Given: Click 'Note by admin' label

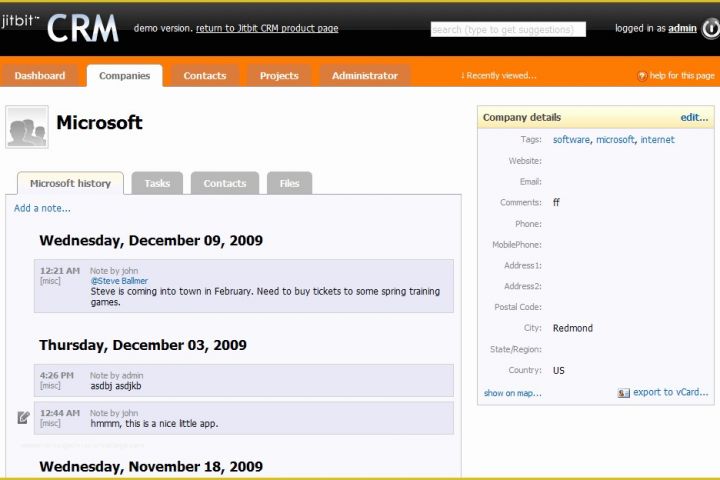Looking at the screenshot, I should pyautogui.click(x=117, y=375).
